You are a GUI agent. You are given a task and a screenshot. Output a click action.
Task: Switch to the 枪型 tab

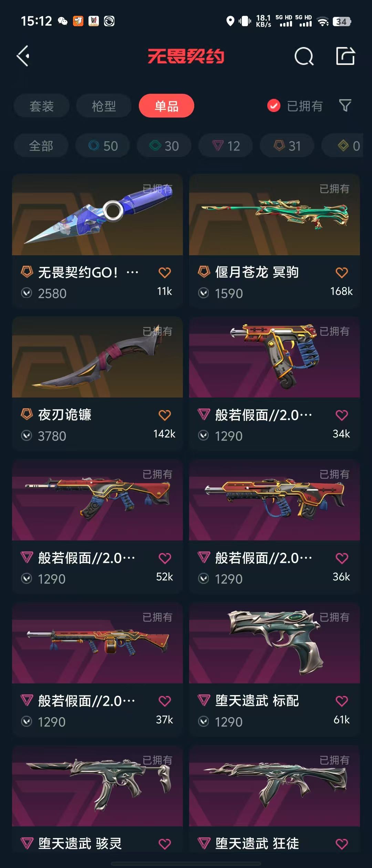(104, 106)
